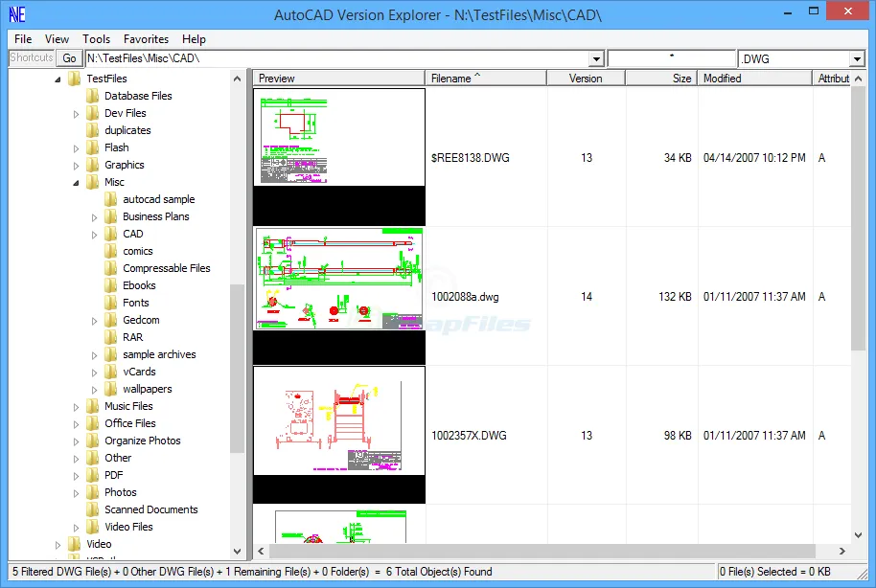Viewport: 876px width, 588px height.
Task: Click the RAR folder icon
Action: pyautogui.click(x=111, y=337)
